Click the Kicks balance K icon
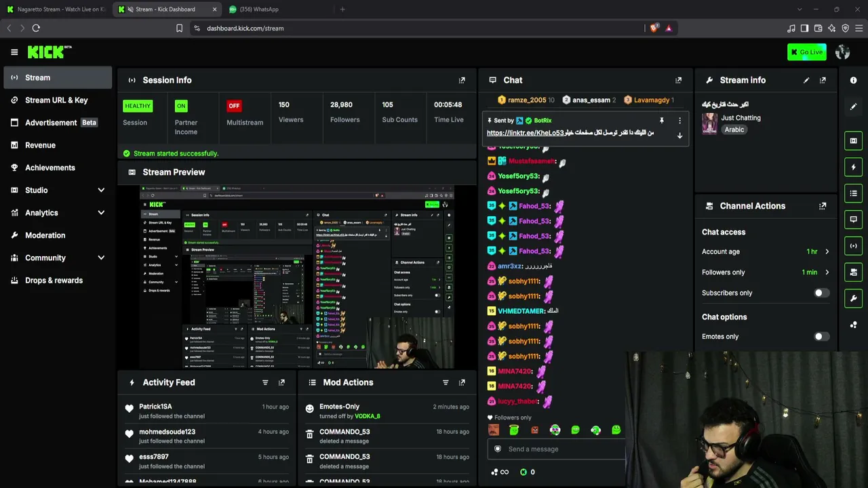 pyautogui.click(x=523, y=472)
